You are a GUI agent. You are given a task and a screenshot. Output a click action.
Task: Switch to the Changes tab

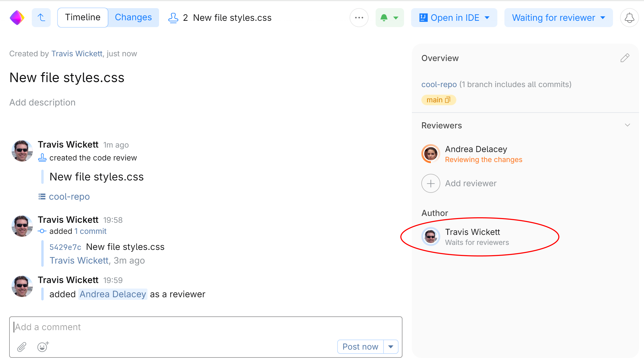click(x=133, y=18)
